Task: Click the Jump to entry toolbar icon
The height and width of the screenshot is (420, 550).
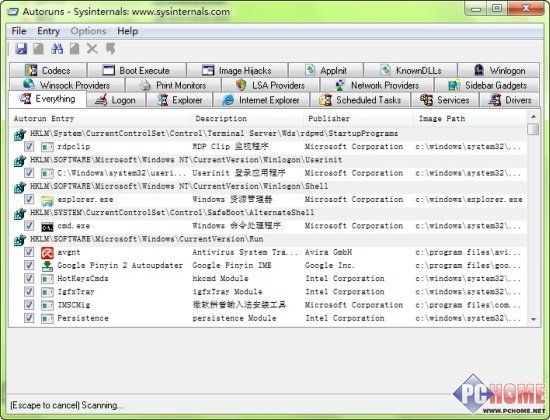Action: click(110, 49)
